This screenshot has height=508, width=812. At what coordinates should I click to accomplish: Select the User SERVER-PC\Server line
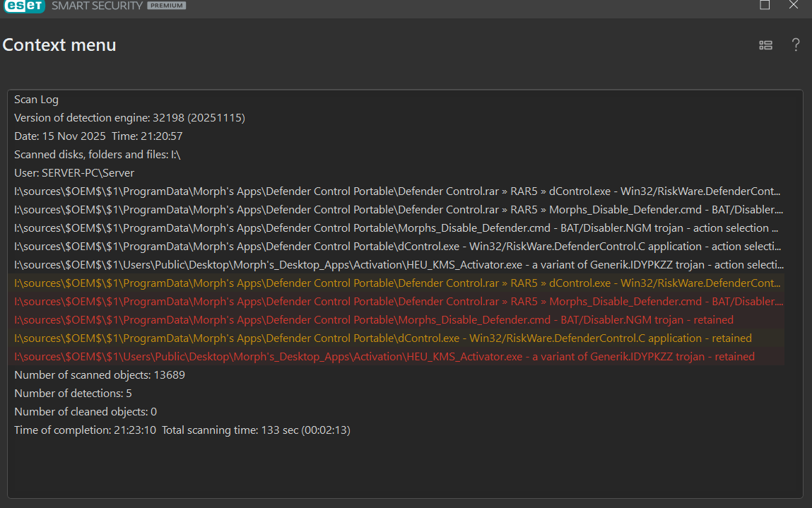(74, 173)
